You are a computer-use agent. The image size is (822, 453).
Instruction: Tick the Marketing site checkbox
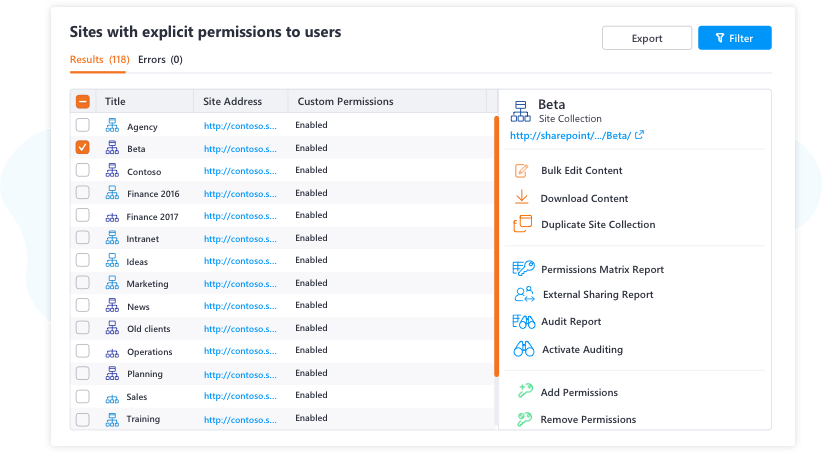(x=82, y=283)
